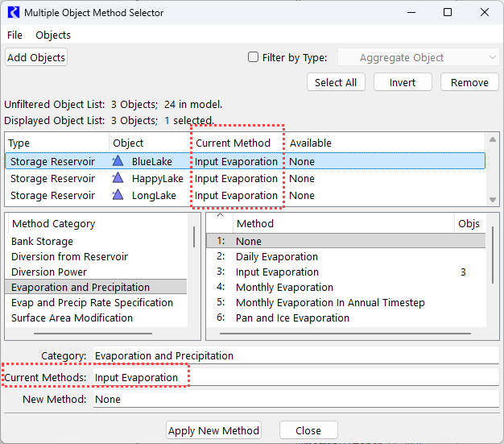The width and height of the screenshot is (504, 444).
Task: Click the Select All button
Action: point(336,82)
